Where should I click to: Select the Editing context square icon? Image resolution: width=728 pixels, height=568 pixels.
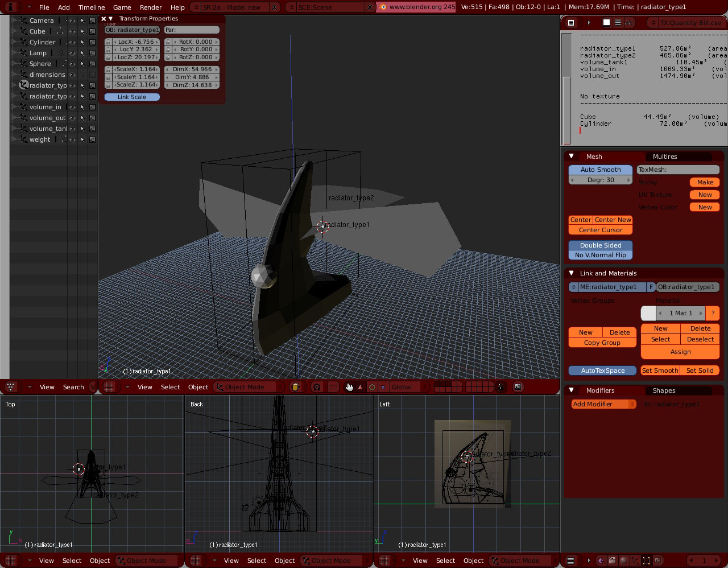coord(647,561)
